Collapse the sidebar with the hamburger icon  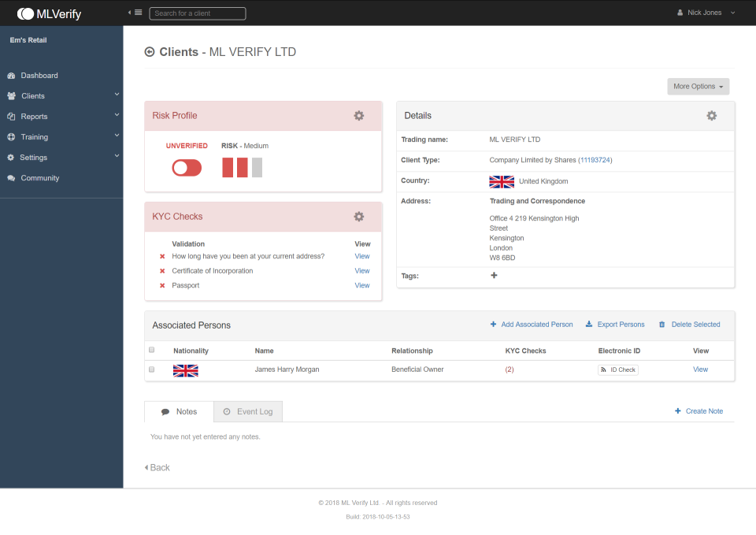click(139, 13)
